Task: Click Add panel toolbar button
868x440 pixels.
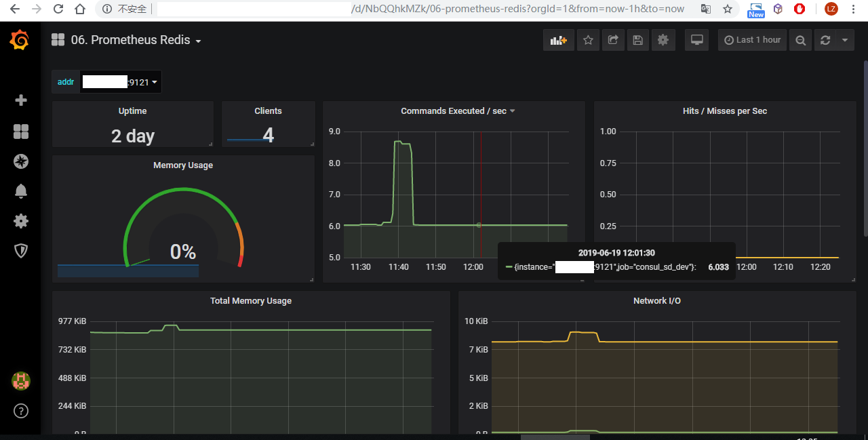Action: tap(559, 40)
